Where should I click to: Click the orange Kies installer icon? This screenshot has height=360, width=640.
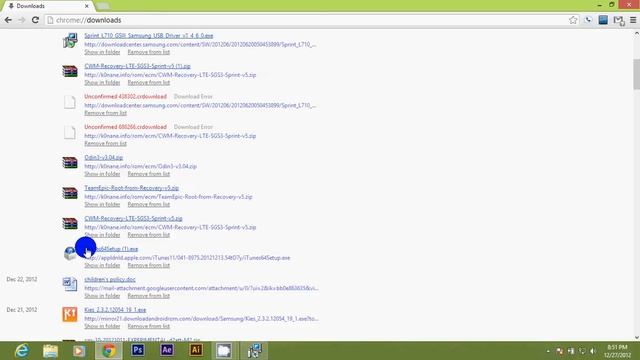pyautogui.click(x=70, y=314)
